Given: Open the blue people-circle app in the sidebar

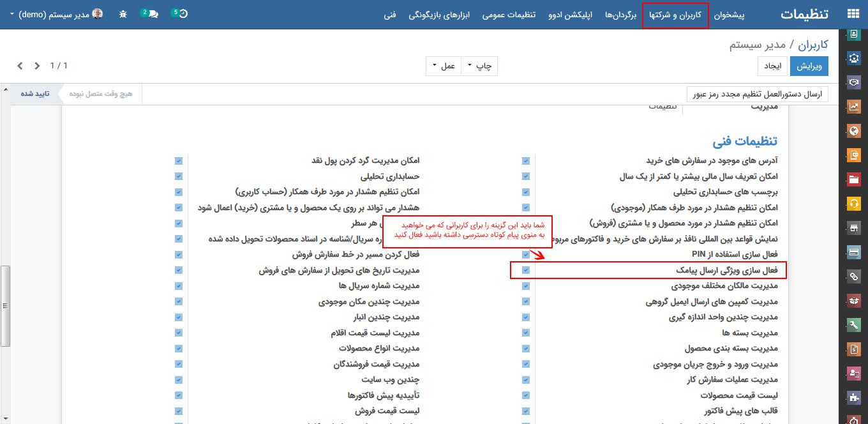Looking at the screenshot, I should pos(854,58).
